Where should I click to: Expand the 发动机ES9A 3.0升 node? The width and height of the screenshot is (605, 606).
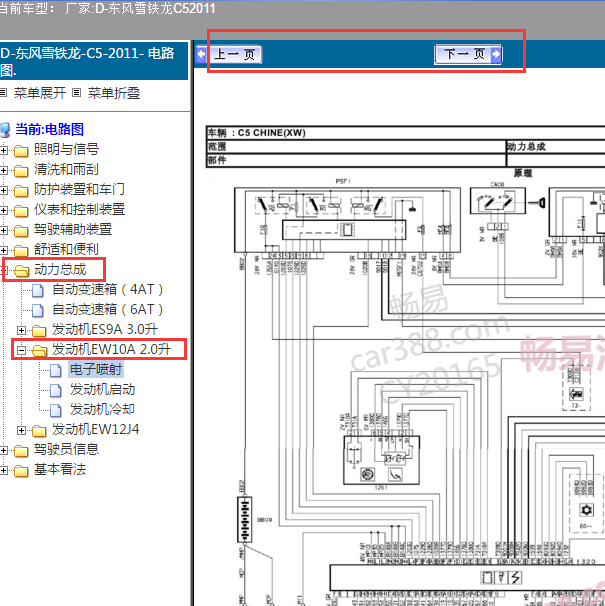click(x=22, y=330)
